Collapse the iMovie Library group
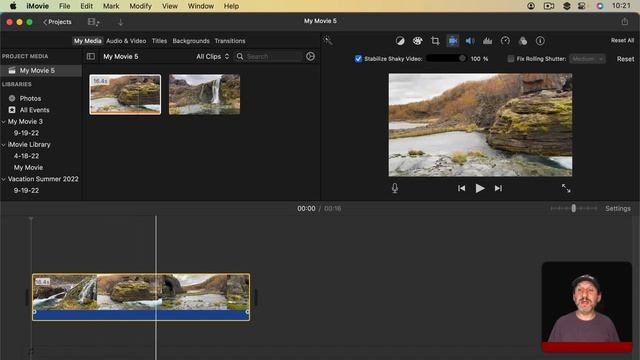Viewport: 640px width, 360px height. pos(4,144)
